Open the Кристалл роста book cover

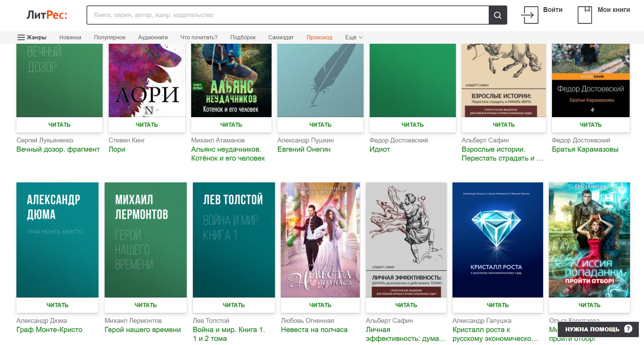tap(497, 239)
